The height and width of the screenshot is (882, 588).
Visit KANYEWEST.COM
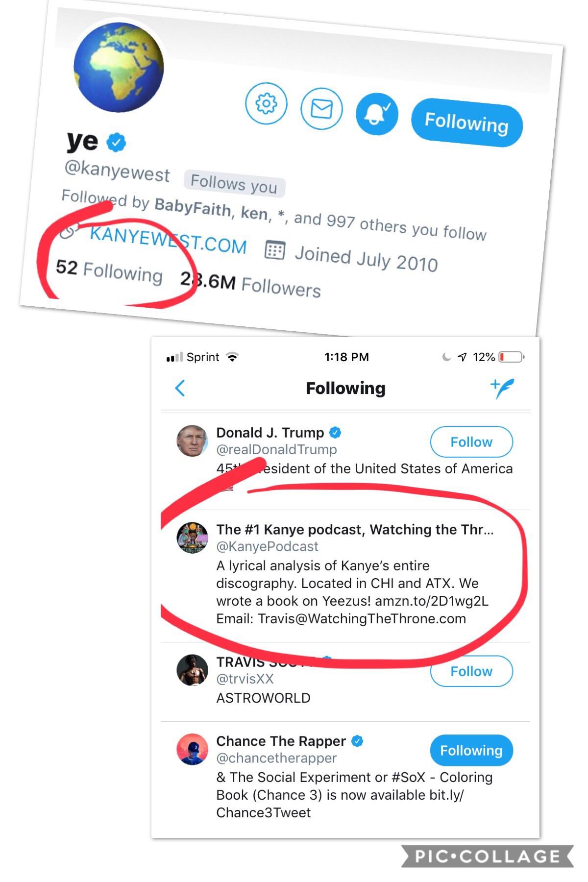[x=168, y=241]
